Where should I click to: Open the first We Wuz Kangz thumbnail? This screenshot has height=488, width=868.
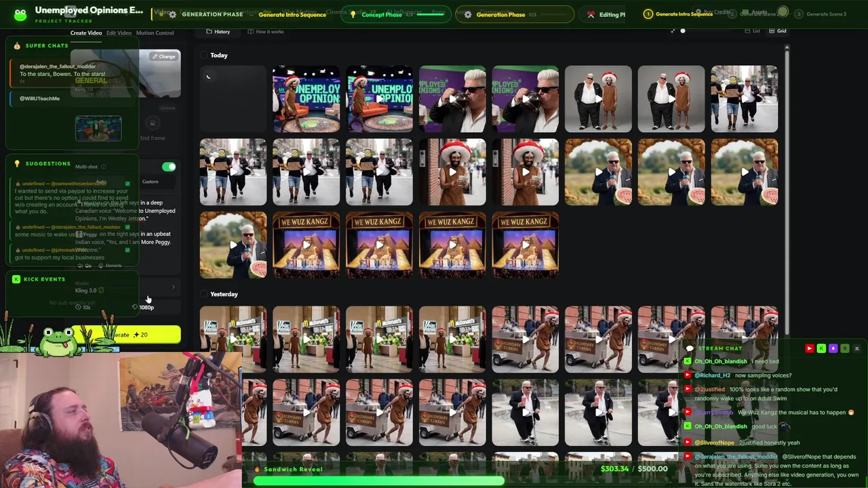coord(306,245)
